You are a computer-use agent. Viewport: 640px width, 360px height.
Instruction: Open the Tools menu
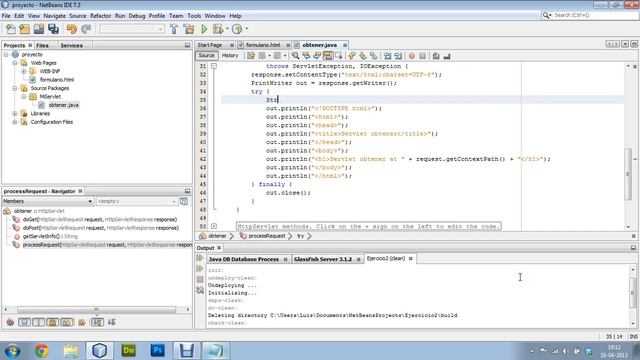(x=194, y=16)
